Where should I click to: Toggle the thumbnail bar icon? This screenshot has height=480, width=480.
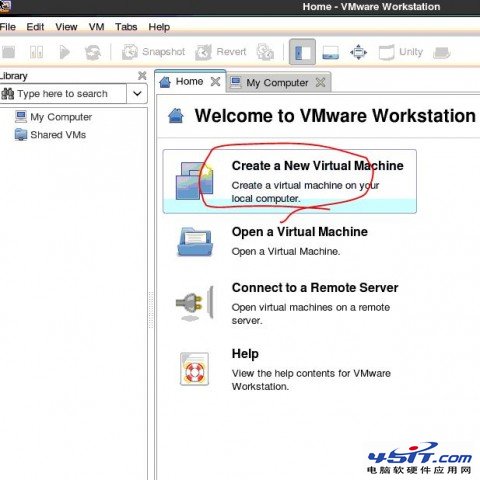point(331,52)
